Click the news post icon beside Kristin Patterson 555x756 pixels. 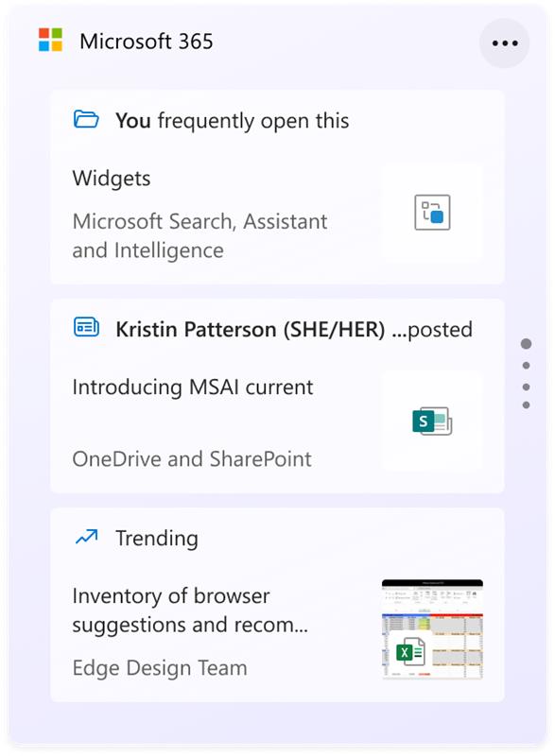coord(86,327)
